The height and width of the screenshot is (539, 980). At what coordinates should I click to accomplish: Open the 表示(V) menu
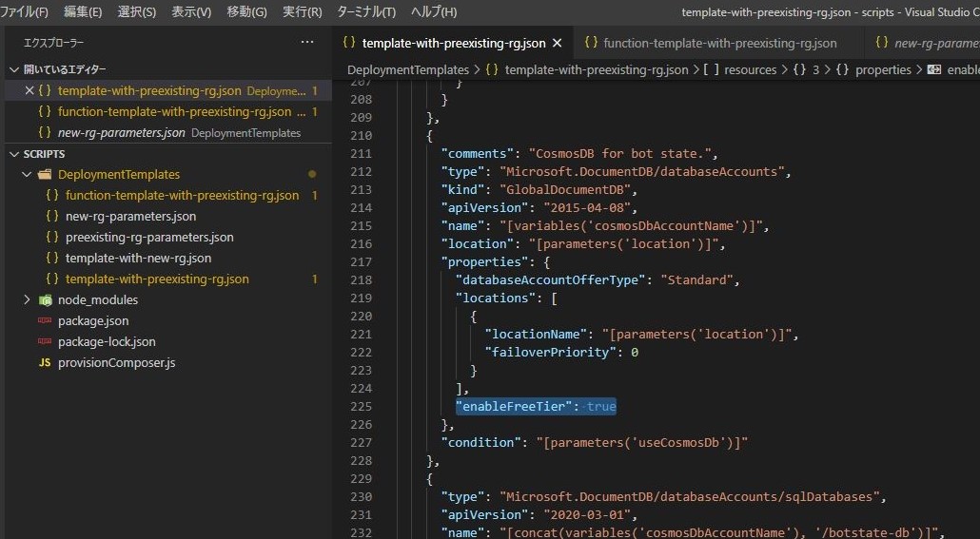tap(191, 11)
